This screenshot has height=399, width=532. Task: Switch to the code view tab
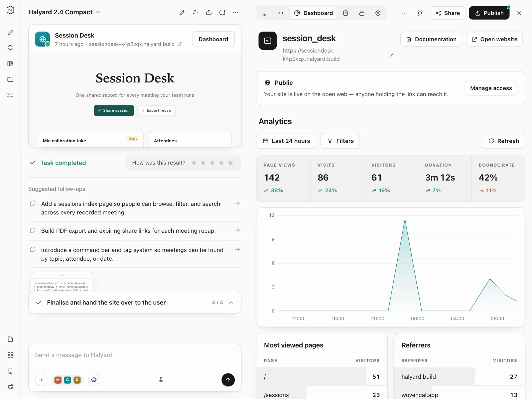pyautogui.click(x=281, y=13)
